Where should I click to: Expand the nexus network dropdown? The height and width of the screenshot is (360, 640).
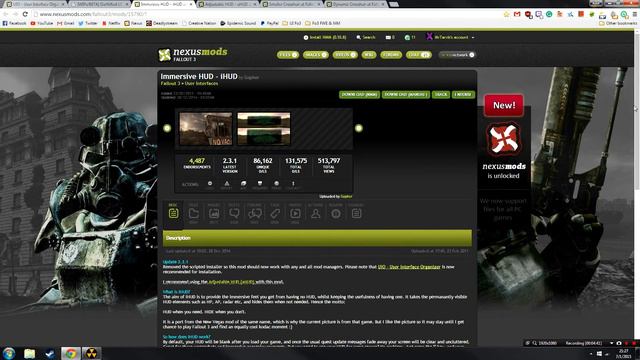point(457,55)
